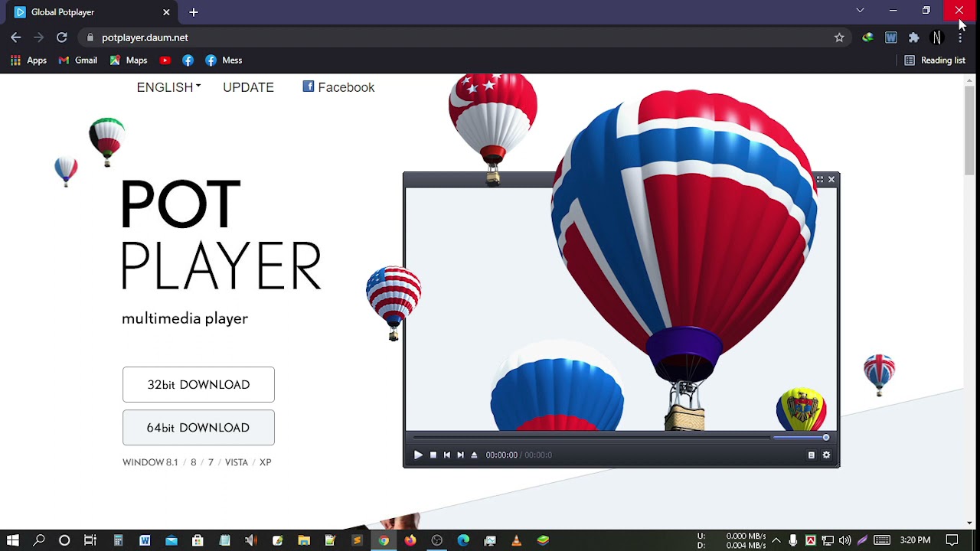Screen dimensions: 980x551
Task: Open File Explorer from taskbar
Action: pyautogui.click(x=304, y=540)
